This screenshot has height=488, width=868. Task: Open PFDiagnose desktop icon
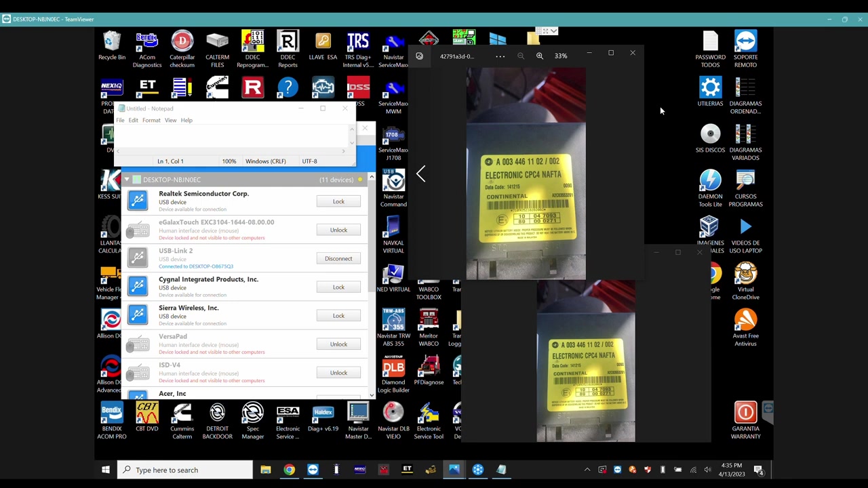point(429,371)
